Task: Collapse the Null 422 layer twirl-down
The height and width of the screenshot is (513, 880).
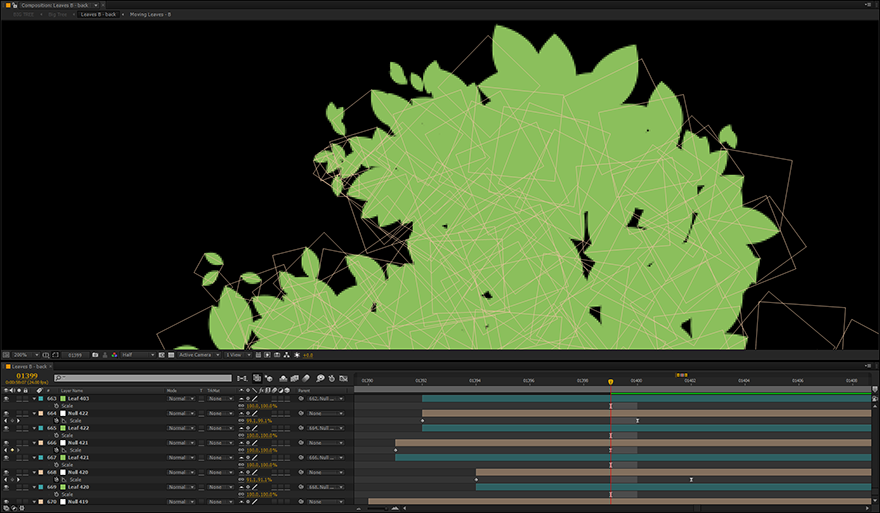Action: [34, 413]
